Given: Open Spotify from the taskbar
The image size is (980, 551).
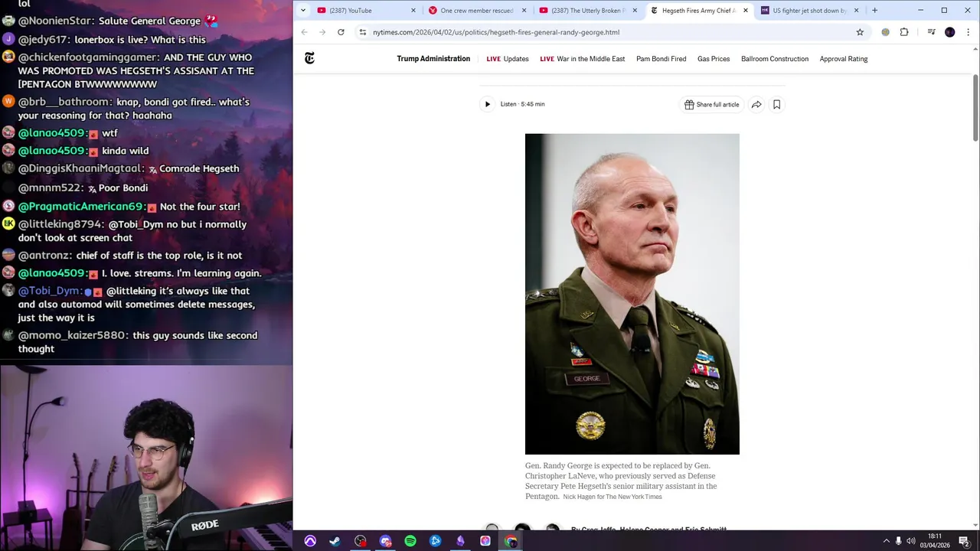Looking at the screenshot, I should pyautogui.click(x=410, y=541).
